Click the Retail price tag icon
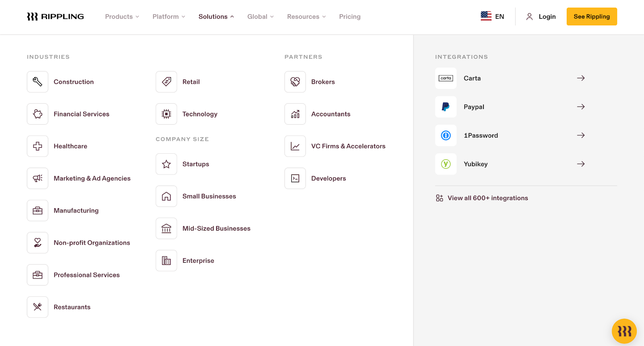The width and height of the screenshot is (644, 346). [166, 82]
